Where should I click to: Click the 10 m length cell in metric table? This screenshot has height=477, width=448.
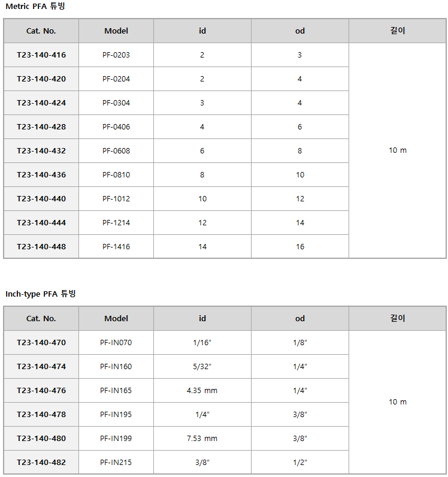pos(398,150)
